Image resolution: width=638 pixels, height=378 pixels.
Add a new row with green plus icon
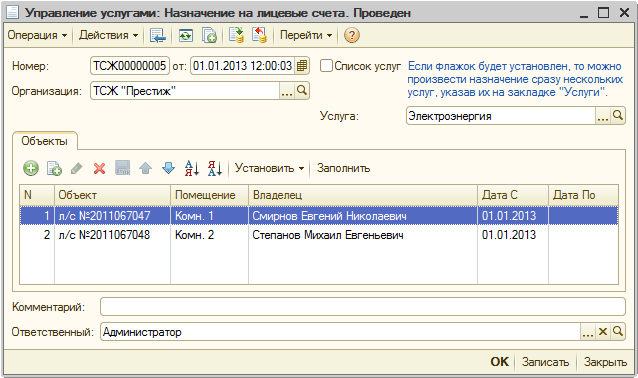[31, 168]
